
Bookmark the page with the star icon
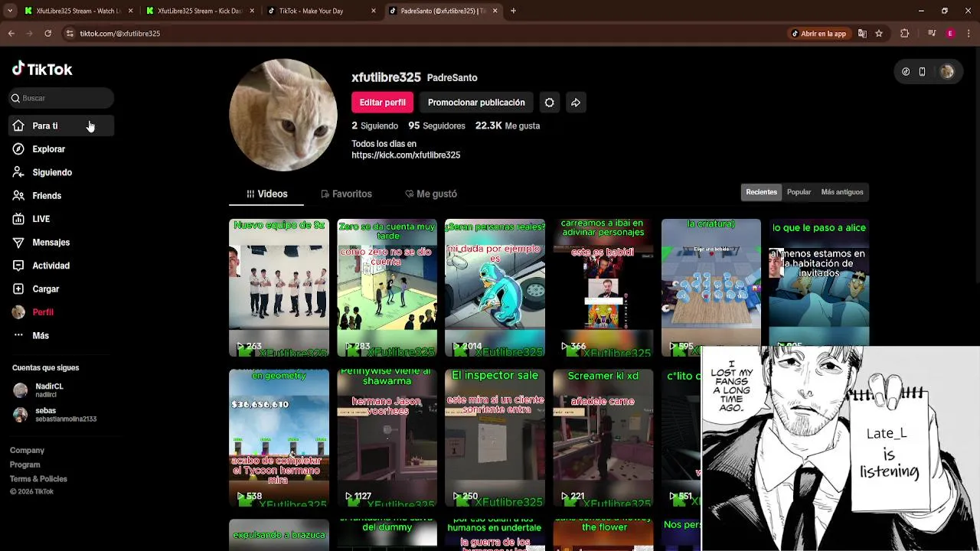pyautogui.click(x=879, y=34)
